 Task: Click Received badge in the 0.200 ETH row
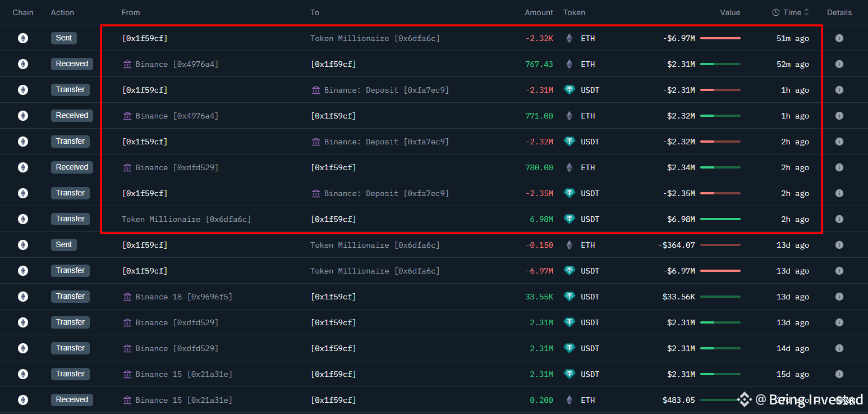72,400
